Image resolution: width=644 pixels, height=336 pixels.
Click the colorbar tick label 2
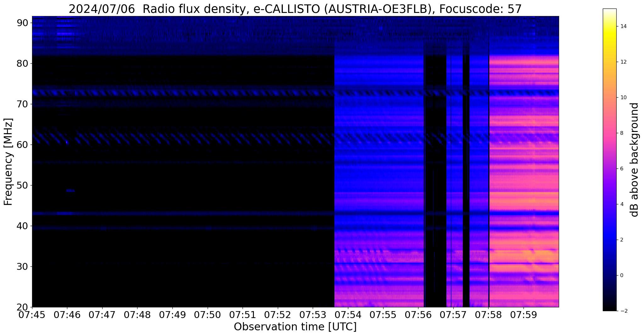[x=621, y=240]
